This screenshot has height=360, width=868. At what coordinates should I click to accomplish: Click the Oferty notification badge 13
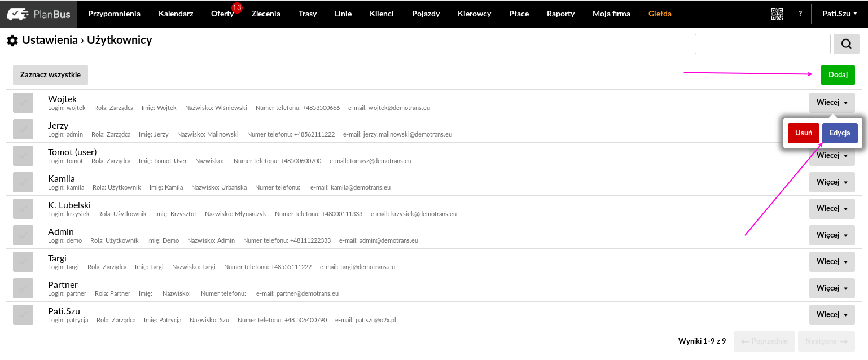[x=236, y=8]
